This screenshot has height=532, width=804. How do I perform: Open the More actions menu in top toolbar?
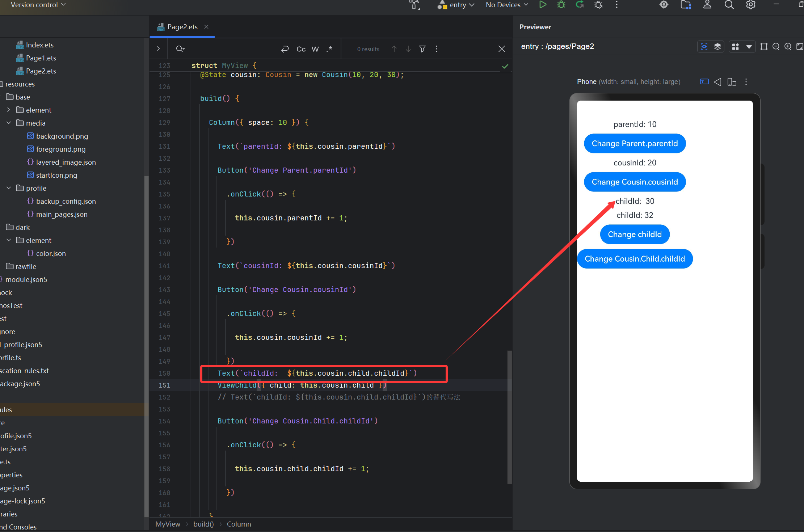616,5
